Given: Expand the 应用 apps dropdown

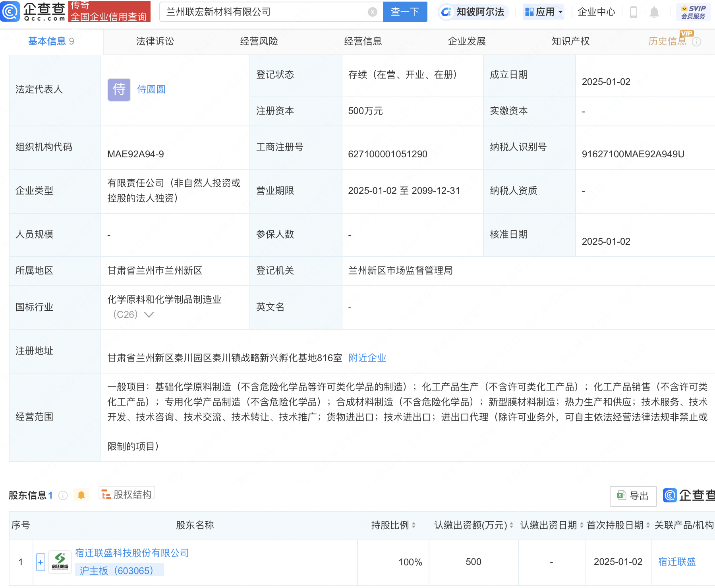Looking at the screenshot, I should point(543,12).
